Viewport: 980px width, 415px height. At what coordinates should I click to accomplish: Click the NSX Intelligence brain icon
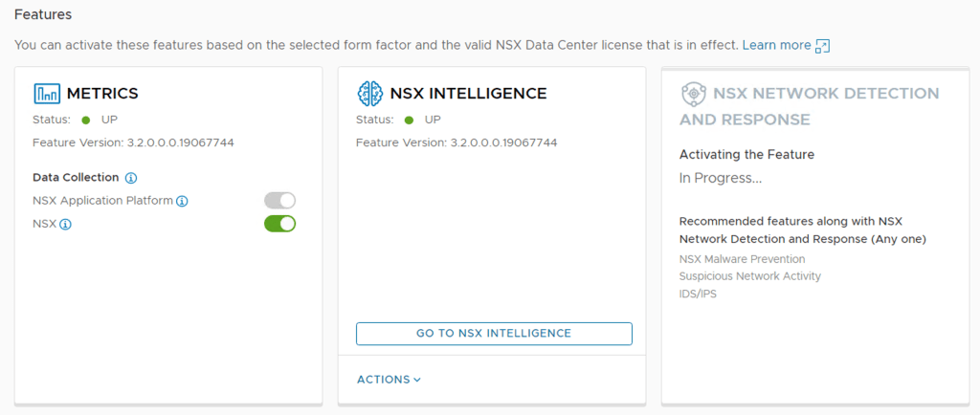pyautogui.click(x=369, y=94)
